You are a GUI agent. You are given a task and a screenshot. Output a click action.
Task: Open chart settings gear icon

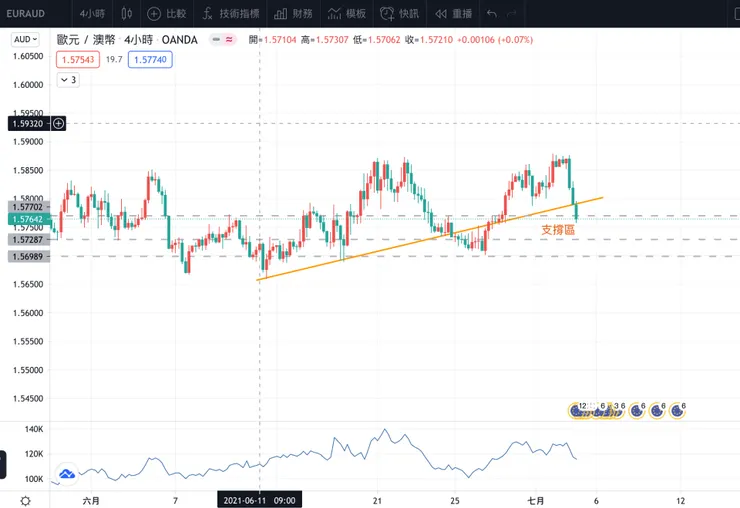click(x=25, y=500)
